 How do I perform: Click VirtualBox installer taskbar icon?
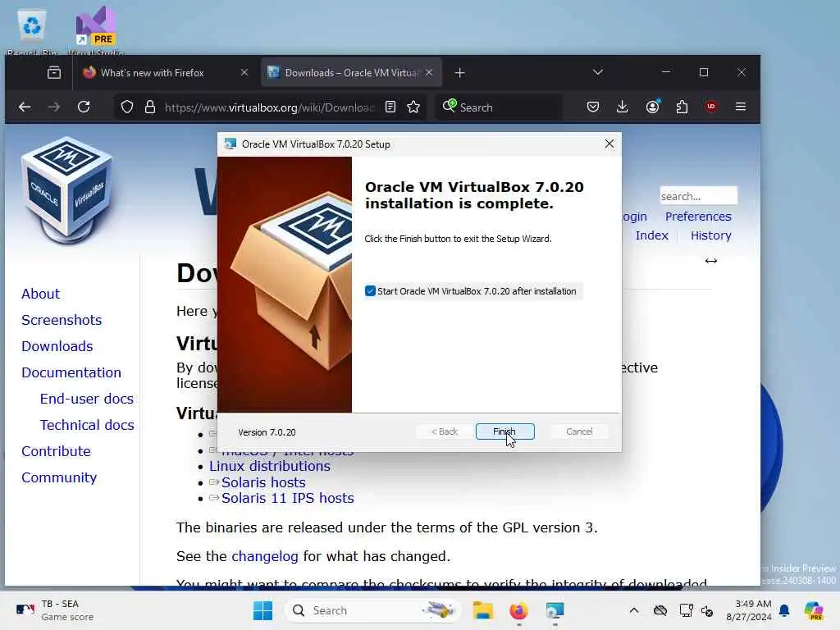point(555,610)
